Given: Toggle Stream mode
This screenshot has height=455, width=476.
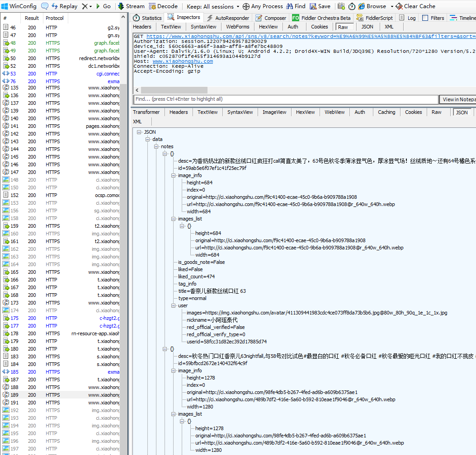Looking at the screenshot, I should click(131, 6).
